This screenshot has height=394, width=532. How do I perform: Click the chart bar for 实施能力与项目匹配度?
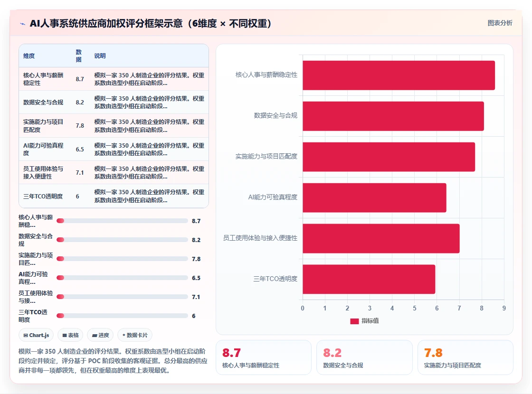389,157
